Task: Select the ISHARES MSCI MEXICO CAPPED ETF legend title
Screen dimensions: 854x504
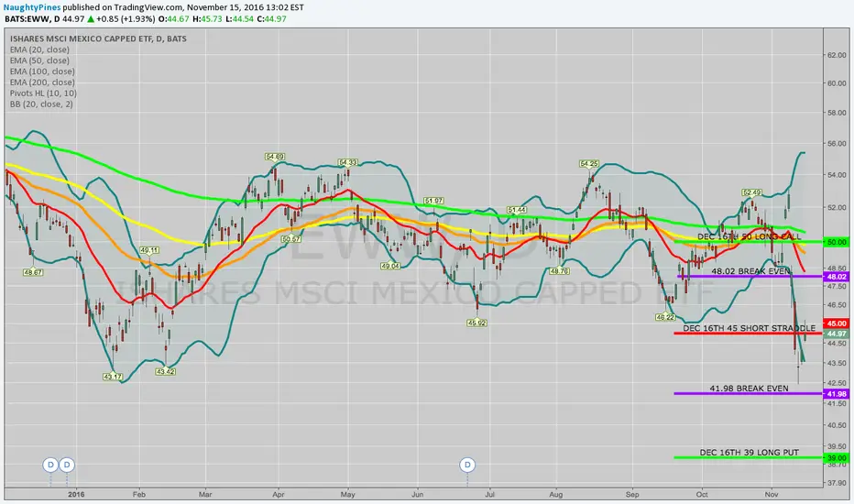Action: [98, 38]
